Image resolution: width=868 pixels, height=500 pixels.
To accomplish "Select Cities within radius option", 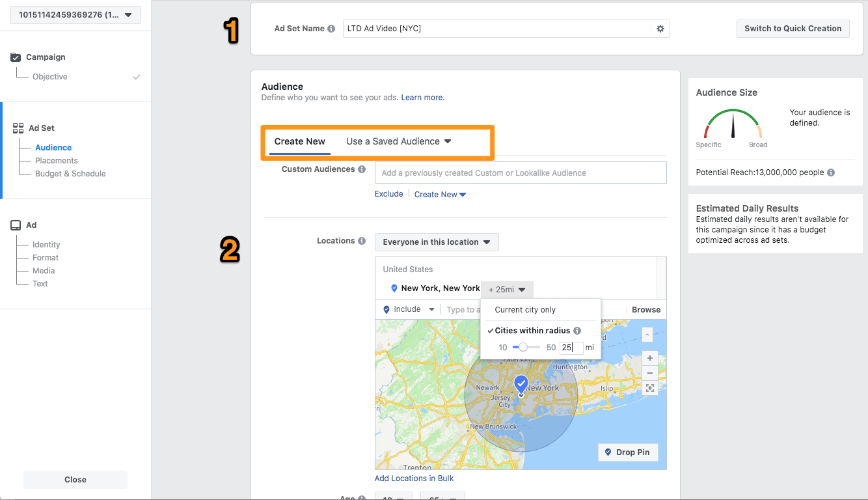I will [x=532, y=331].
